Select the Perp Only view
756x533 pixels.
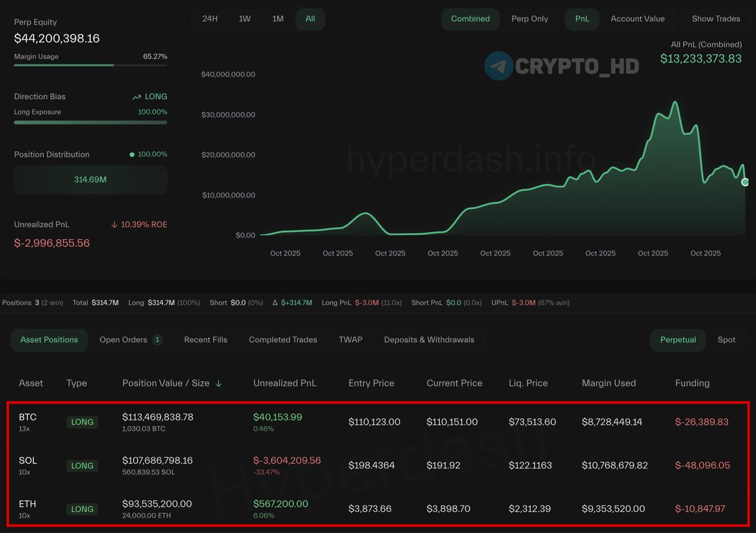tap(529, 19)
